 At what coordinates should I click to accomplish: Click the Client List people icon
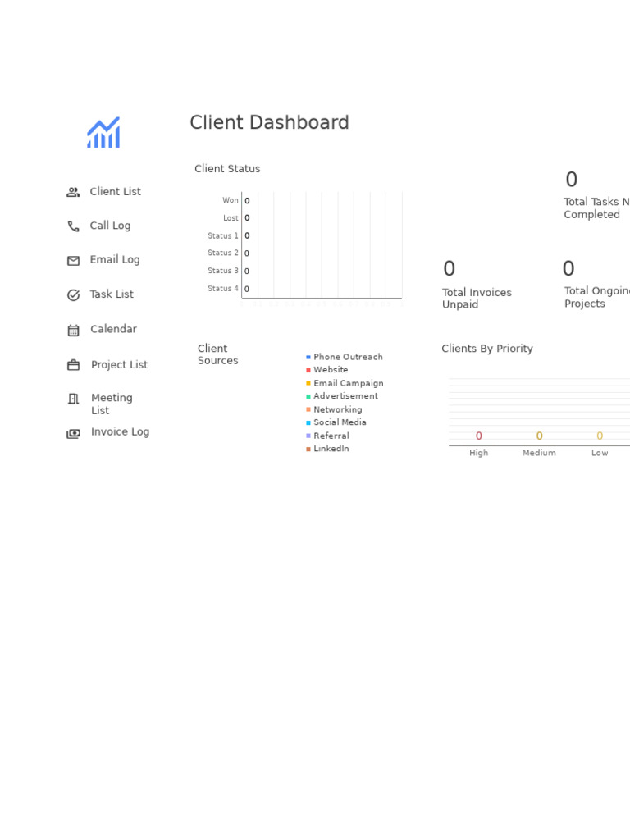pos(73,192)
